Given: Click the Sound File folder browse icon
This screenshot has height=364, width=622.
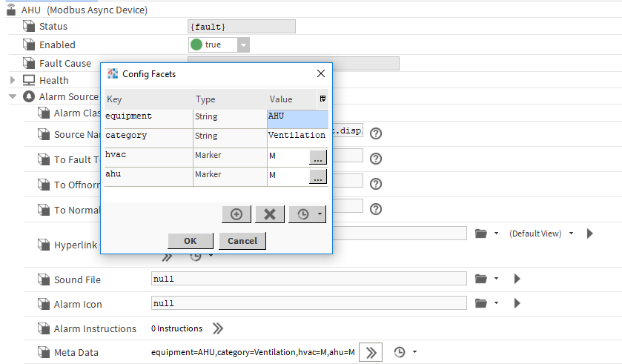Looking at the screenshot, I should coord(481,279).
